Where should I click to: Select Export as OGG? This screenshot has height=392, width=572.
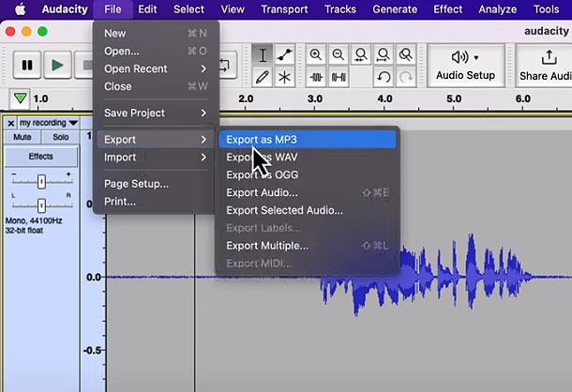(x=308, y=174)
